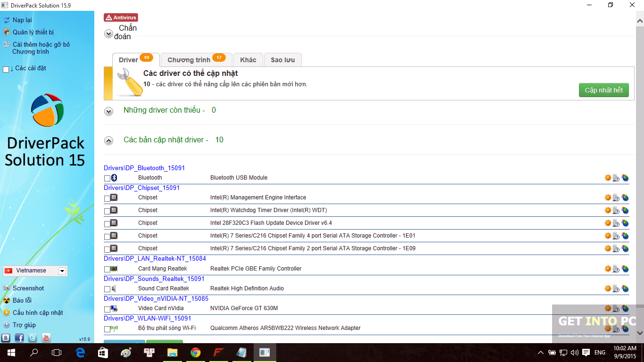Switch to the Chương trình tab
The width and height of the screenshot is (644, 362).
(196, 59)
